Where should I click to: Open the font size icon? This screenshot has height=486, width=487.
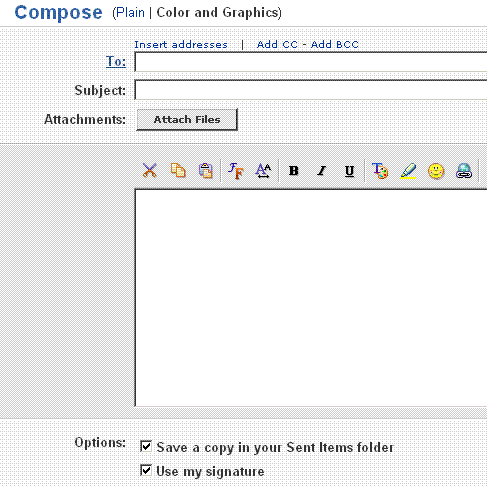click(x=263, y=171)
